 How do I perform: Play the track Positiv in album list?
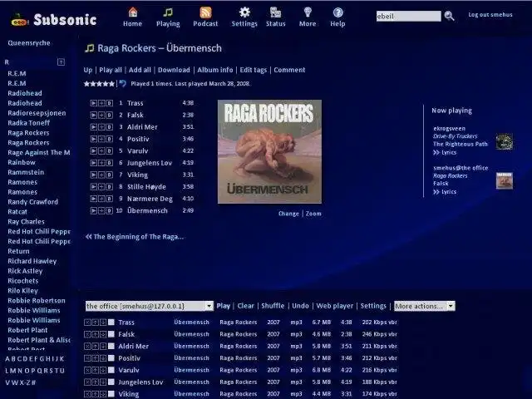[x=94, y=139]
